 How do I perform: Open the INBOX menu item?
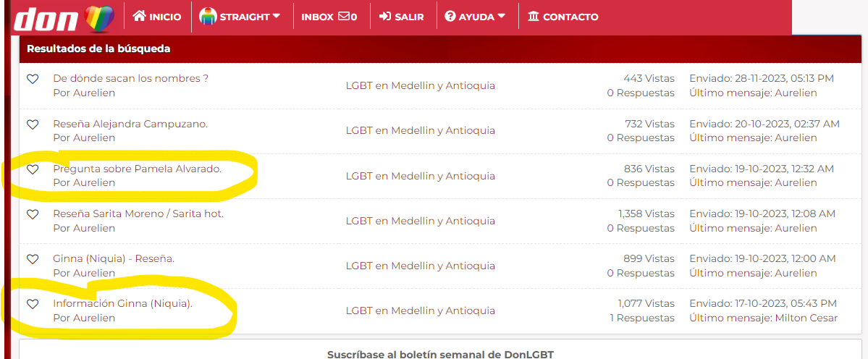[329, 17]
